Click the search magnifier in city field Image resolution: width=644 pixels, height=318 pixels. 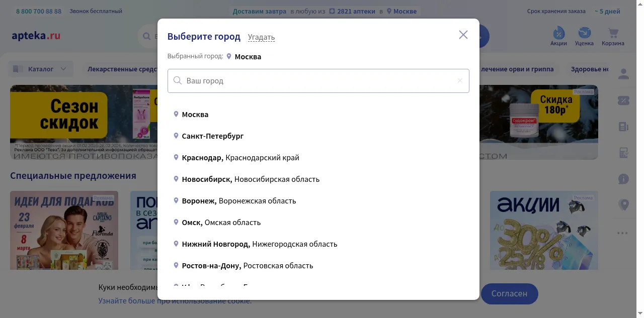[177, 80]
